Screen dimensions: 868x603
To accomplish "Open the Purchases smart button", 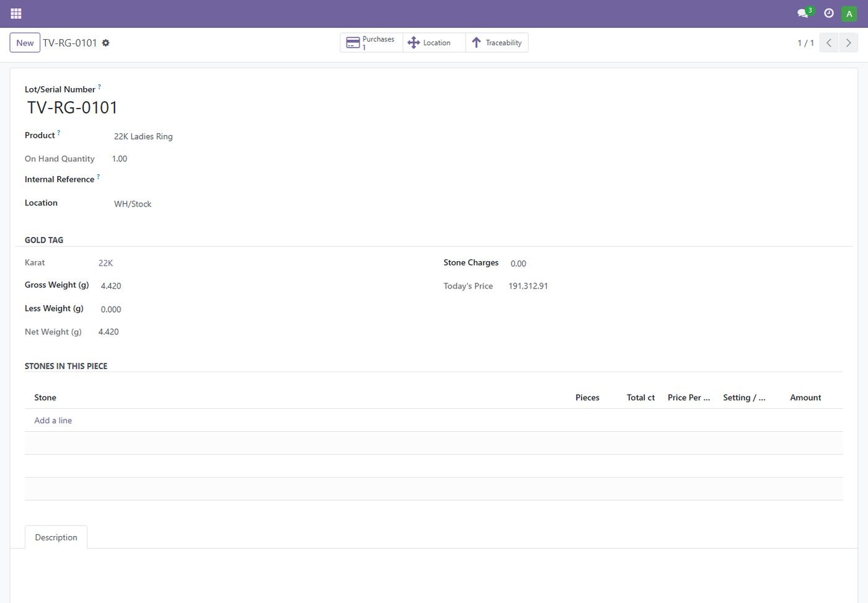I will (x=371, y=43).
